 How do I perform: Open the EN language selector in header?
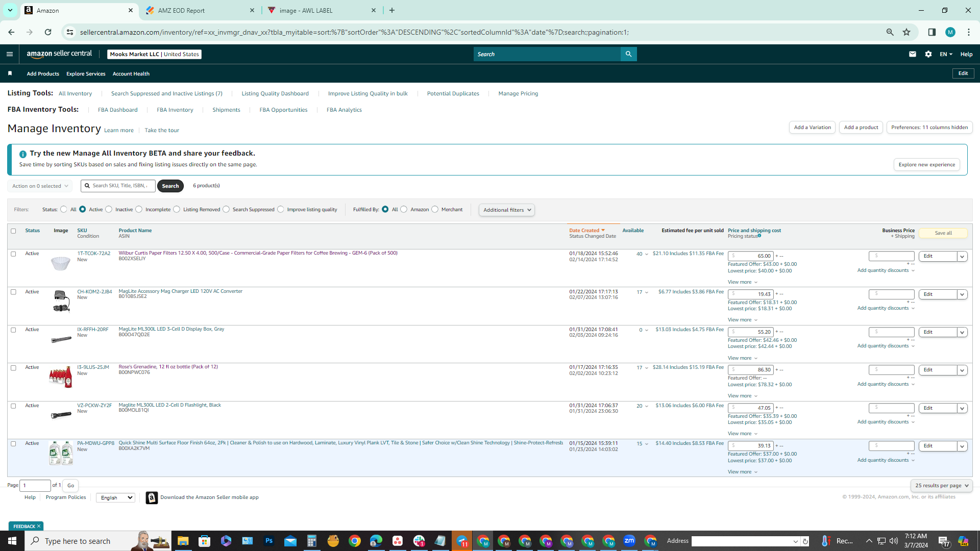946,54
